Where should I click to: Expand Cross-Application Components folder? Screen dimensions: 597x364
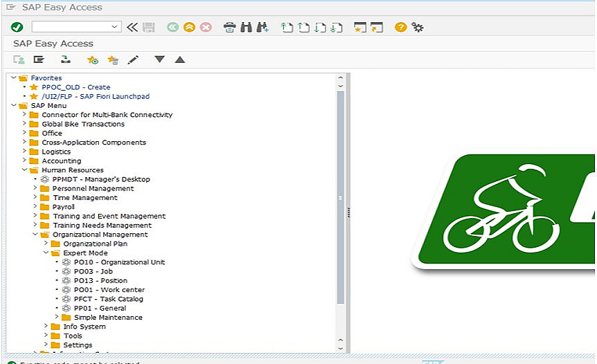click(24, 142)
